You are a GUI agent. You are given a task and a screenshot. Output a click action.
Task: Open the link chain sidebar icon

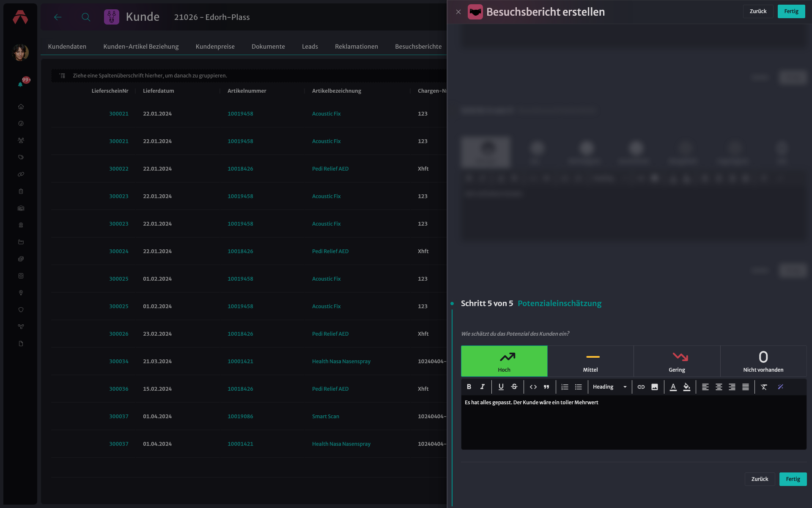(x=21, y=174)
